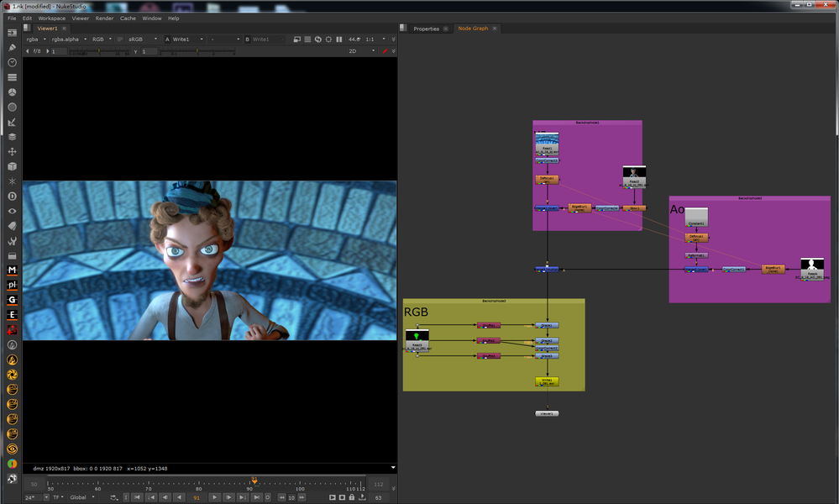Image resolution: width=839 pixels, height=504 pixels.
Task: Open the rgba channel set dropdown
Action: pos(36,39)
